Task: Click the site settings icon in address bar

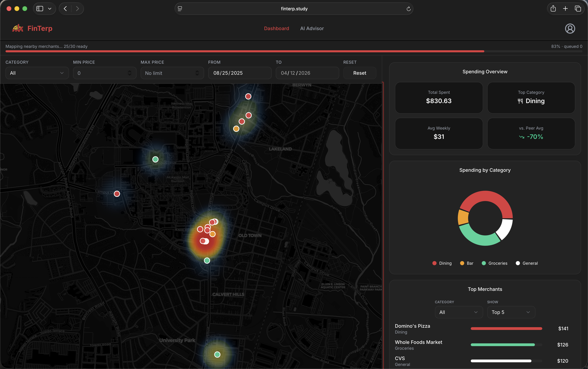Action: (180, 9)
